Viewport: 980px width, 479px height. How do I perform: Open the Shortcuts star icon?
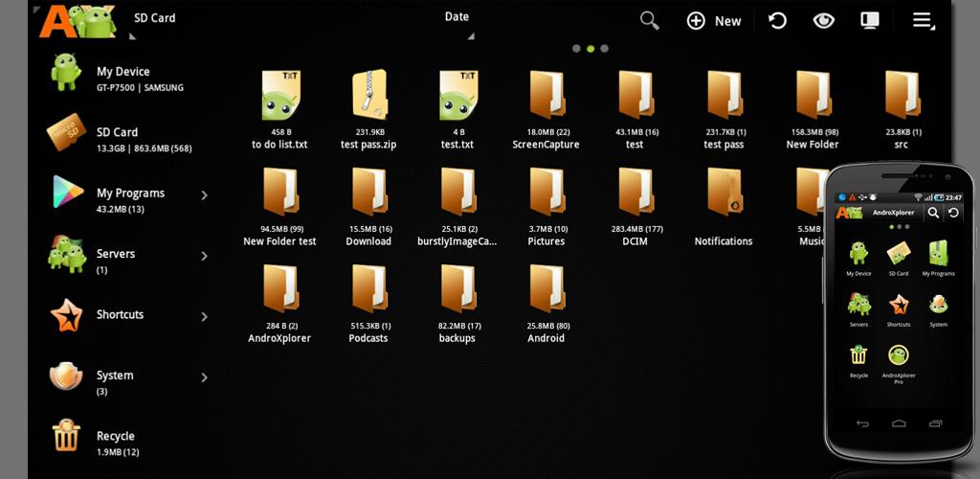click(66, 314)
